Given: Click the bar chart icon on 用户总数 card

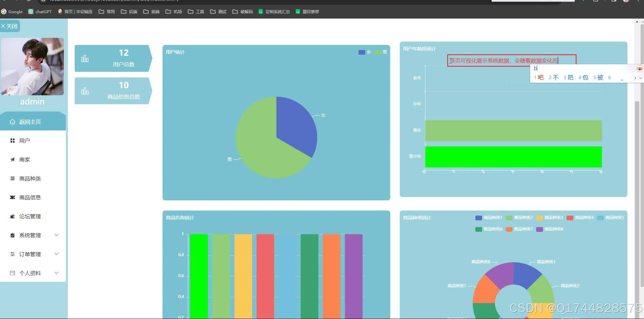Looking at the screenshot, I should [85, 59].
